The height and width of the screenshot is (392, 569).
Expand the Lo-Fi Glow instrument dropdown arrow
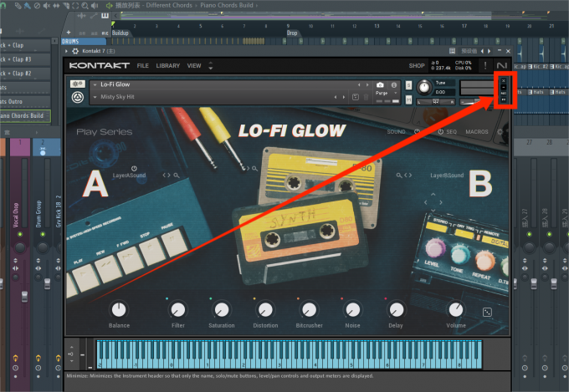click(x=95, y=84)
